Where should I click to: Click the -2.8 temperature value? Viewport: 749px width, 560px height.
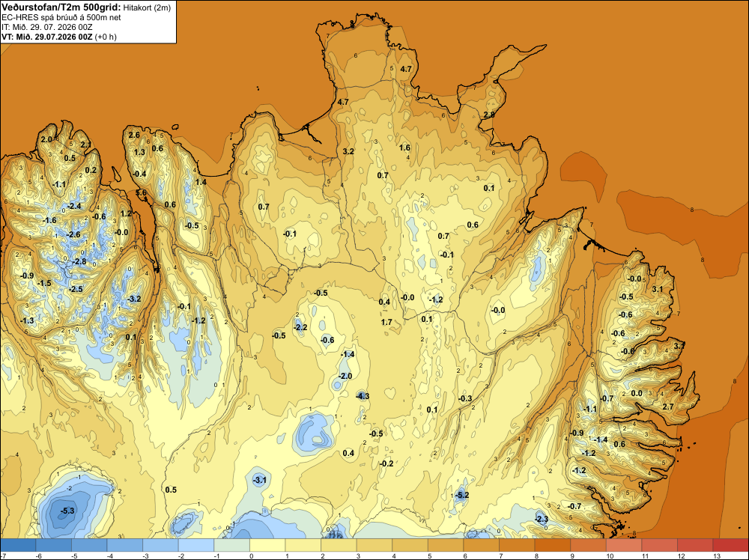(x=79, y=261)
